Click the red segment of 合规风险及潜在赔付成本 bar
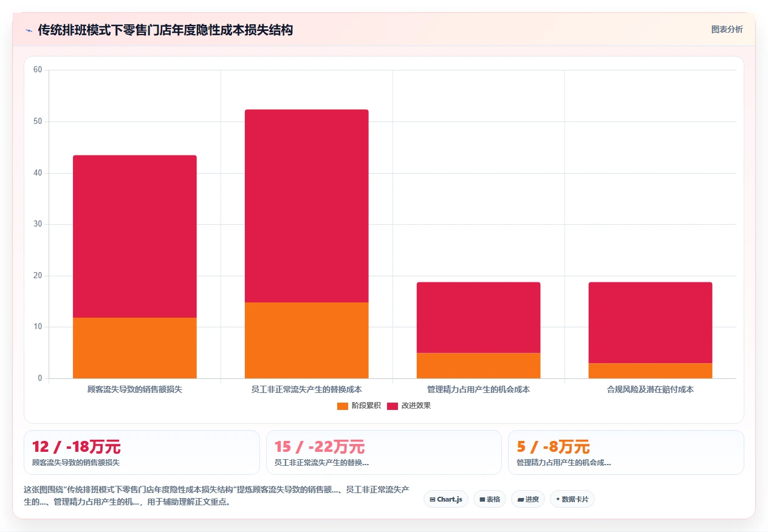 click(651, 322)
